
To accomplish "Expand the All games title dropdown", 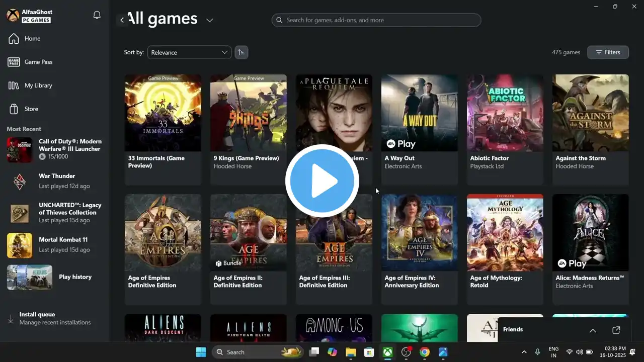I will coord(210,20).
